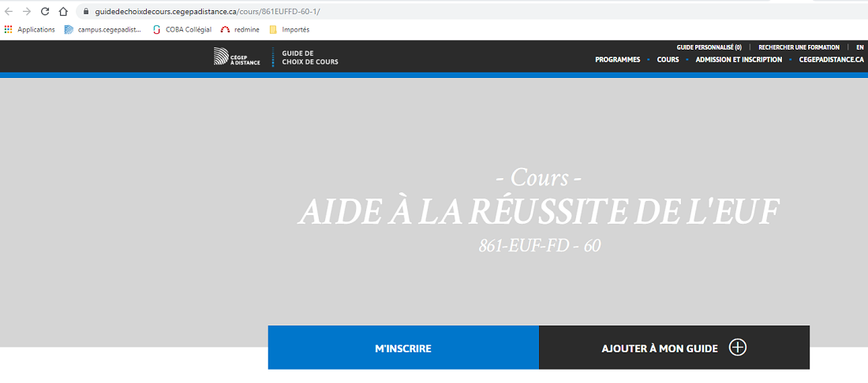Open the COBA Collégial bookmark

[182, 30]
